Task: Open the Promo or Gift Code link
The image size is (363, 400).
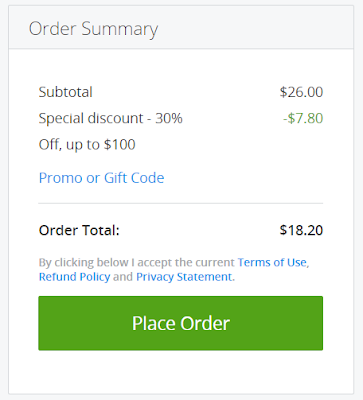Action: [101, 178]
